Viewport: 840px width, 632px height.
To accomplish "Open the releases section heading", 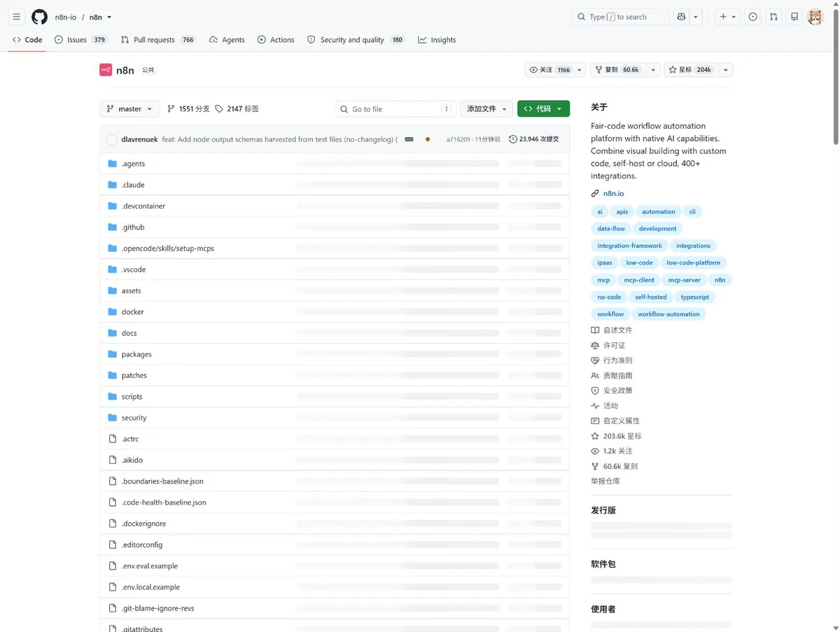I will click(x=603, y=510).
